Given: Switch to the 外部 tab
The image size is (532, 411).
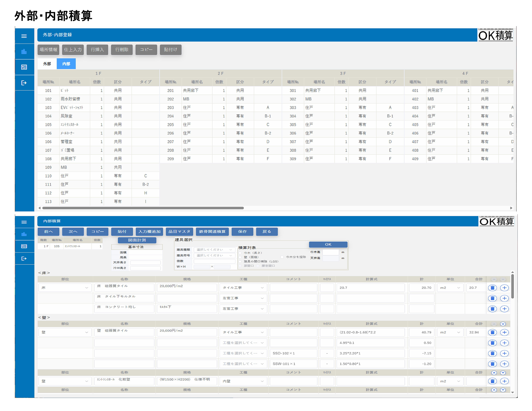Looking at the screenshot, I should (47, 64).
